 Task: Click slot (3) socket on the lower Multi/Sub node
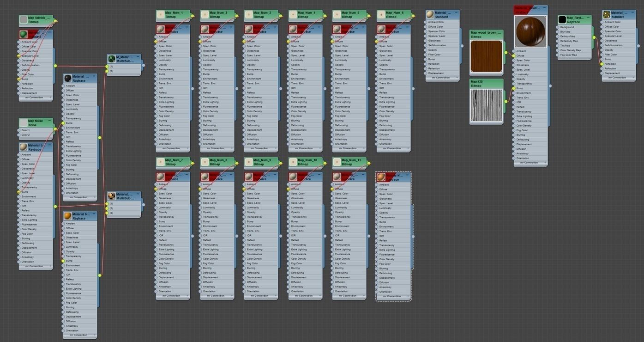point(106,213)
